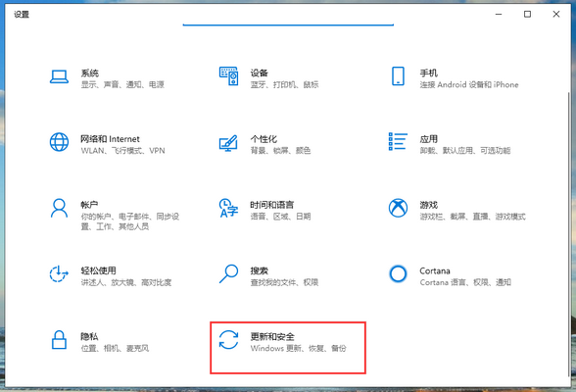Click WLAN、飞行模式、VPN description
Screen dimensions: 576x392
(x=123, y=151)
